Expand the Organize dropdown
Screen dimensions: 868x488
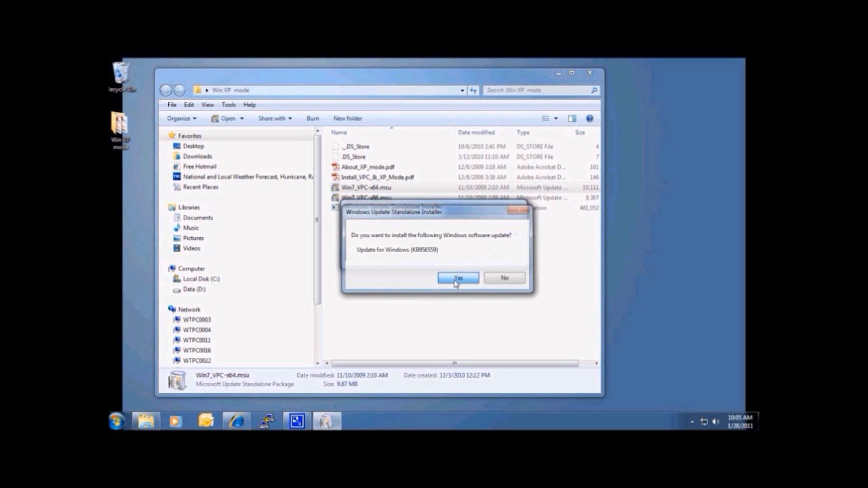coord(182,119)
